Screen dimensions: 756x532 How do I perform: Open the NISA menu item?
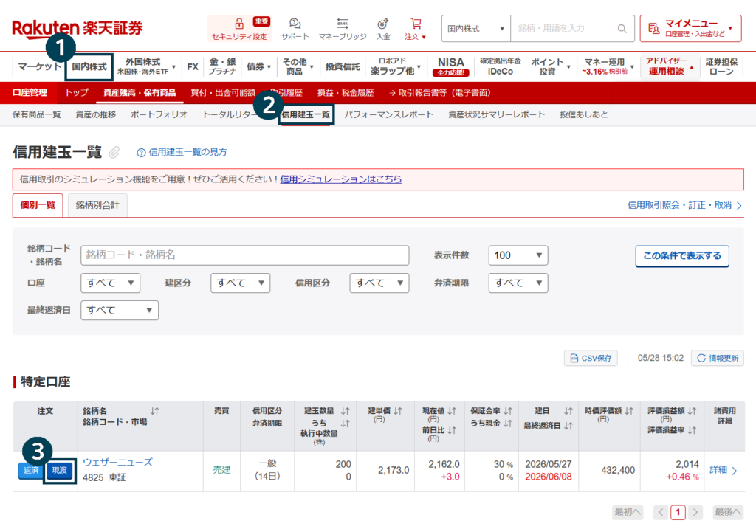(x=451, y=66)
